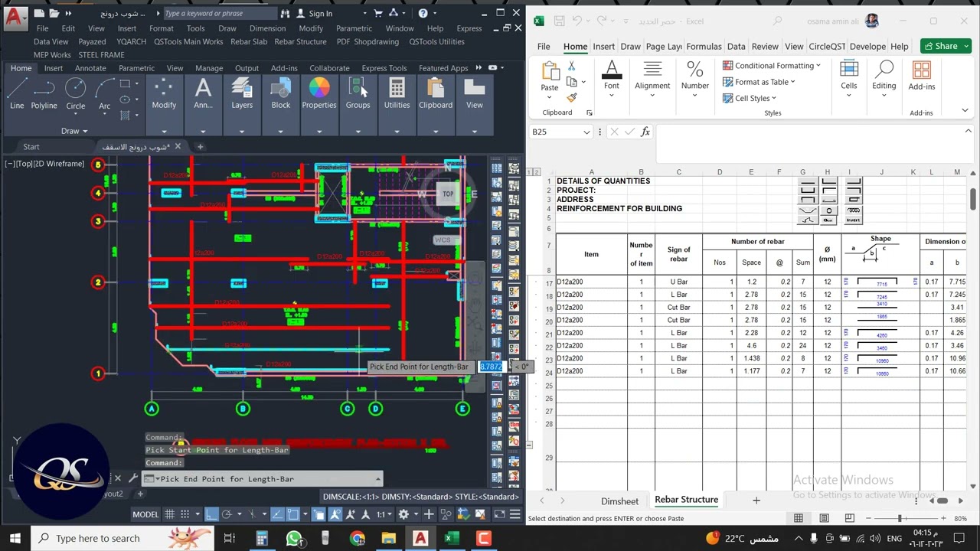The image size is (980, 551).
Task: Click the Cut scissors icon in Excel
Action: pos(571,67)
